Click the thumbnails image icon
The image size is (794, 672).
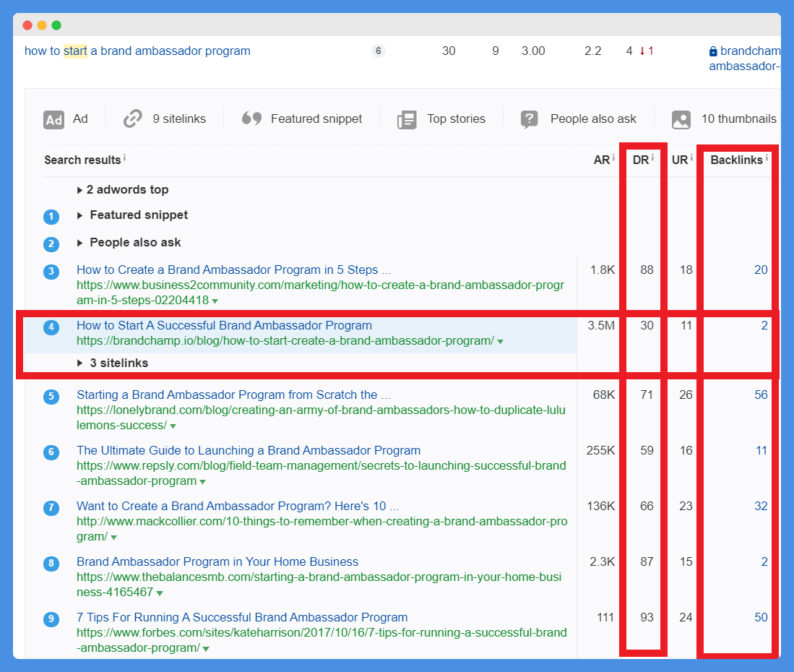(x=681, y=120)
